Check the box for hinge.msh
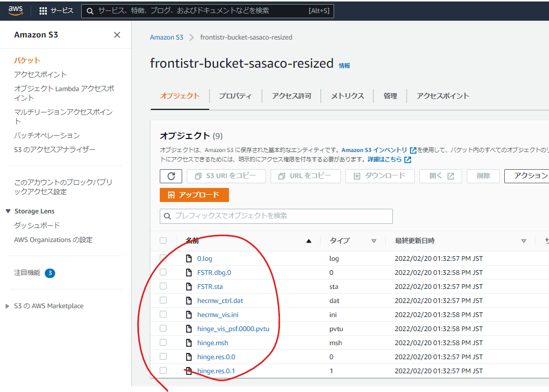This screenshot has height=392, width=549. (x=163, y=342)
